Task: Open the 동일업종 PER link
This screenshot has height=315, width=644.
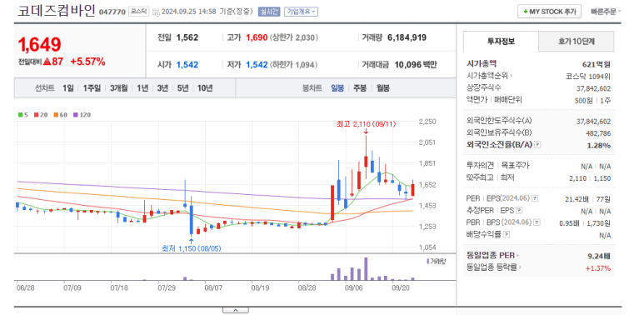Action: (x=492, y=256)
